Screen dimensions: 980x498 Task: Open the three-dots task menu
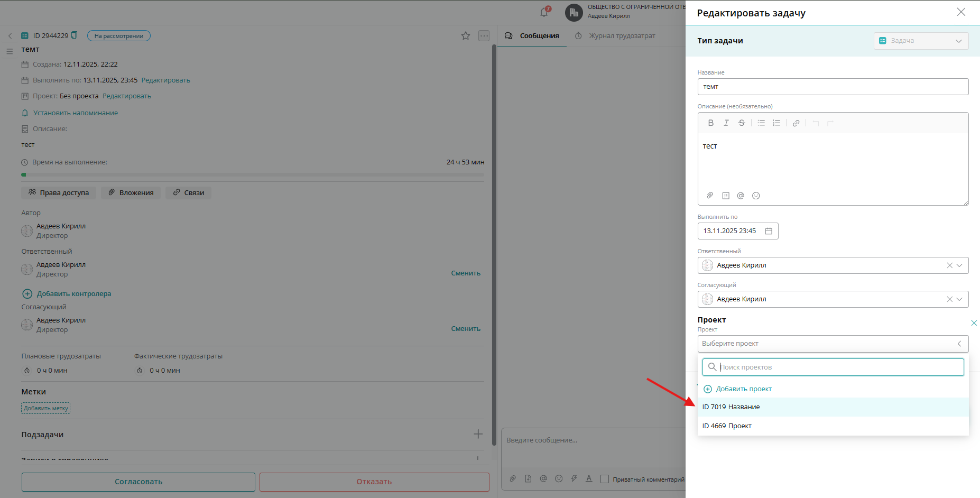(x=484, y=36)
